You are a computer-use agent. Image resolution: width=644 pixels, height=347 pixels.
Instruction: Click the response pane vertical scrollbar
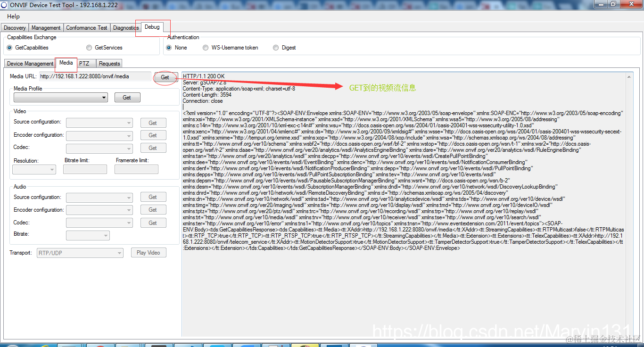point(628,204)
